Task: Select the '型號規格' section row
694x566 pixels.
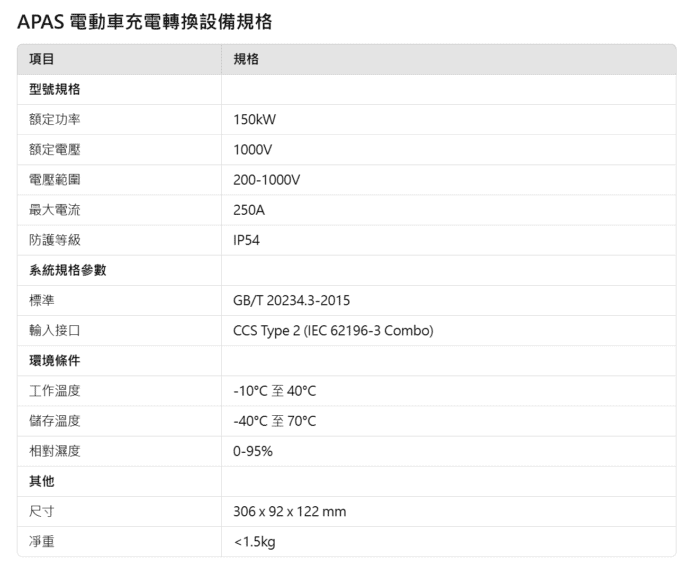Action: [x=55, y=90]
